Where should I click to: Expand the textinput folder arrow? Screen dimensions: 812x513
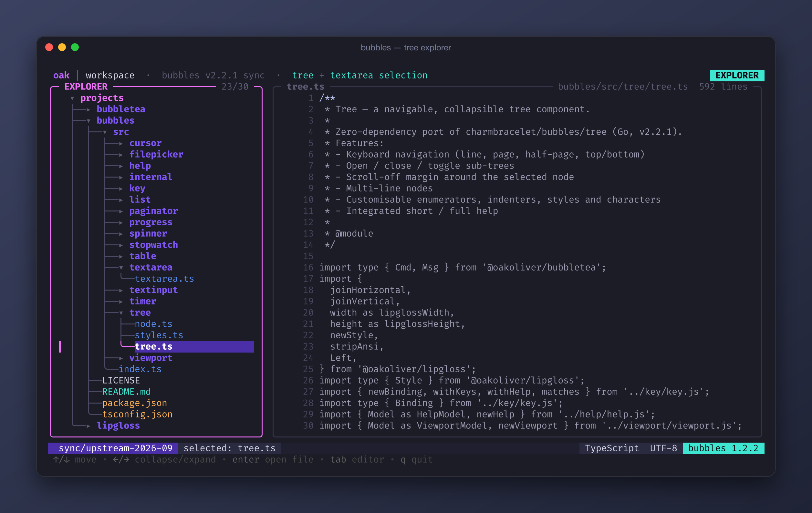tap(121, 290)
